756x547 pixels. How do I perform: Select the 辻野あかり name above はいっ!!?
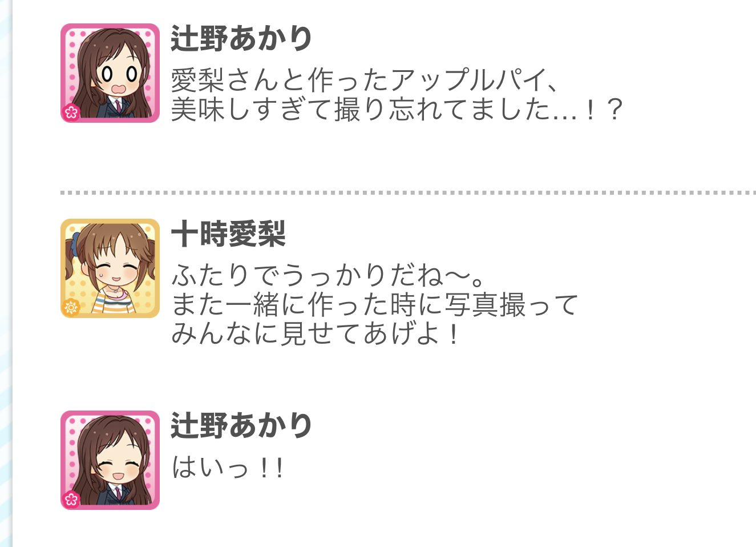[x=241, y=426]
